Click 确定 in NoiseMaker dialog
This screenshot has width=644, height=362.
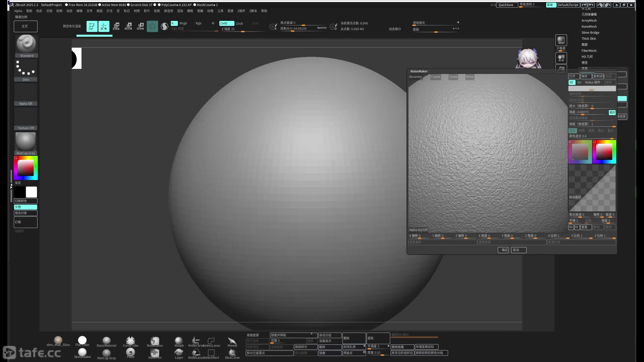pyautogui.click(x=503, y=250)
